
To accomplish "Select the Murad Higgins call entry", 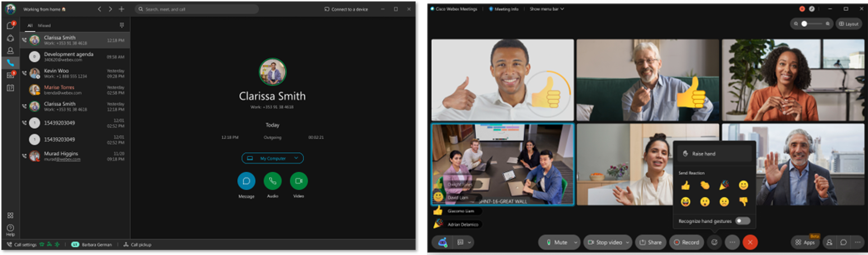I will click(x=75, y=156).
